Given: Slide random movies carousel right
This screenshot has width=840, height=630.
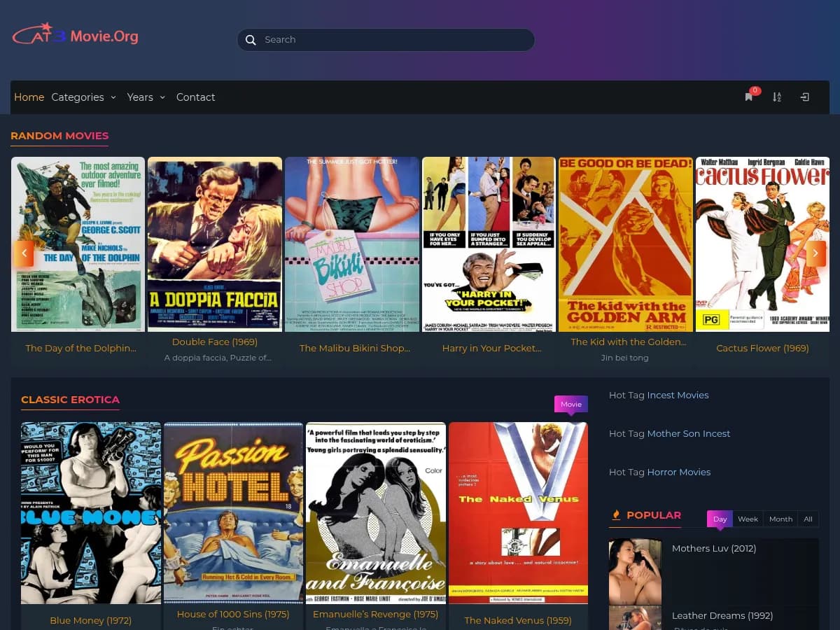Looking at the screenshot, I should (x=816, y=253).
